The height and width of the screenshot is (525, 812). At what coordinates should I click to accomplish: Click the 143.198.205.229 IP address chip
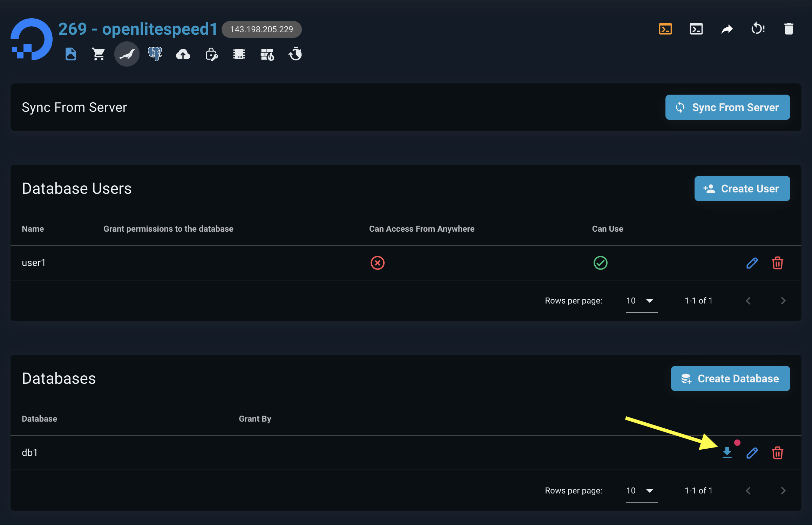pos(262,29)
